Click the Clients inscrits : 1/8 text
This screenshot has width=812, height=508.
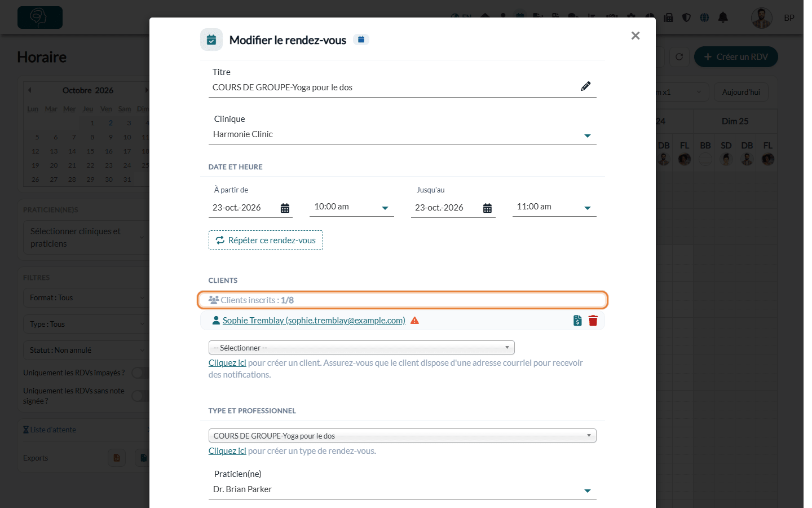pyautogui.click(x=257, y=300)
